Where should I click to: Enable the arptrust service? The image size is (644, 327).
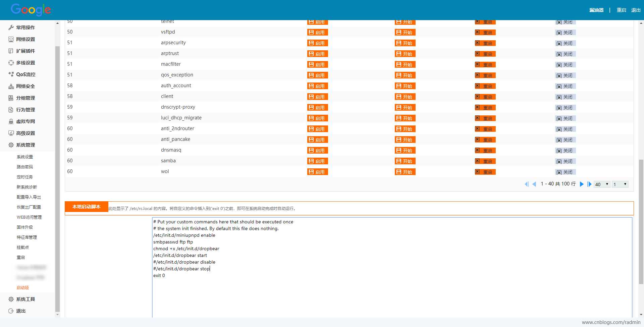(x=317, y=54)
